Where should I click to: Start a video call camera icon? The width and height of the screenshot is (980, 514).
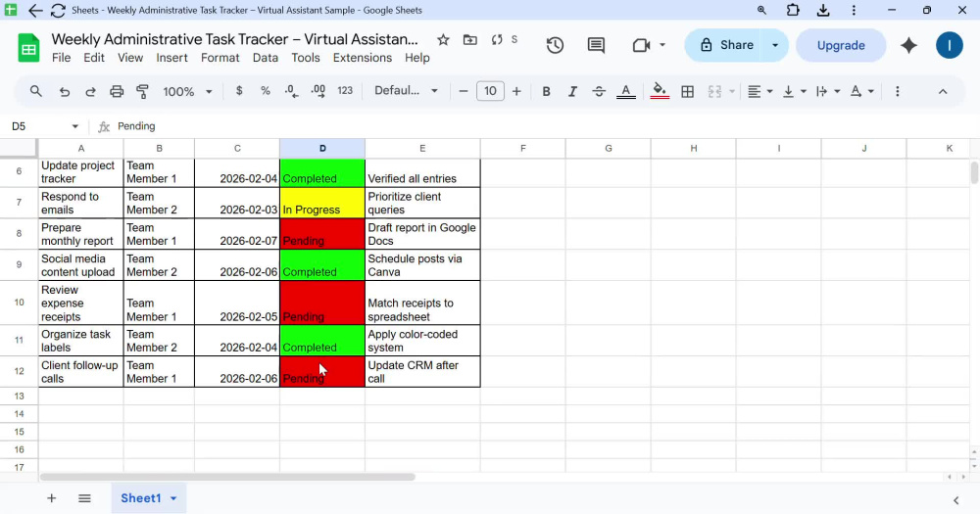(x=642, y=46)
